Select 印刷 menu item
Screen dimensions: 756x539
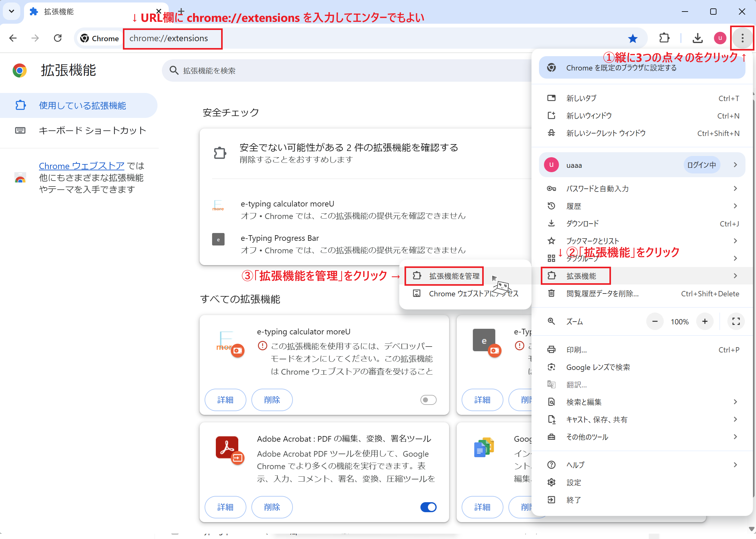642,350
